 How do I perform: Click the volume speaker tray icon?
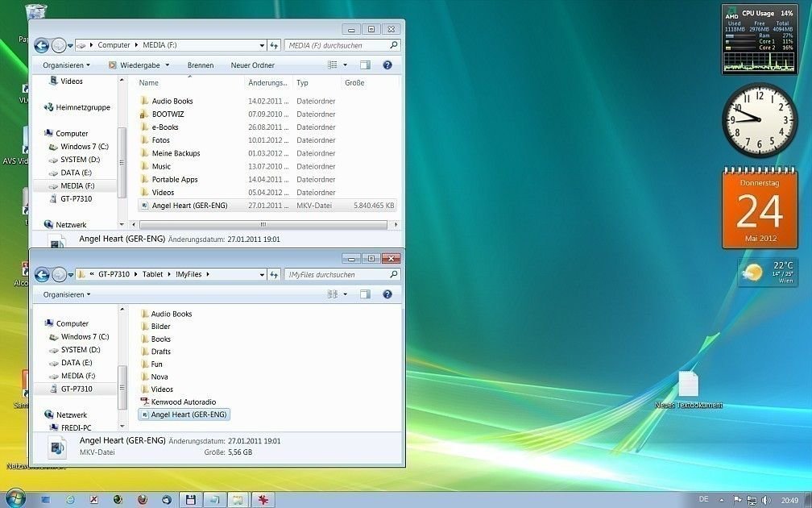pyautogui.click(x=766, y=500)
